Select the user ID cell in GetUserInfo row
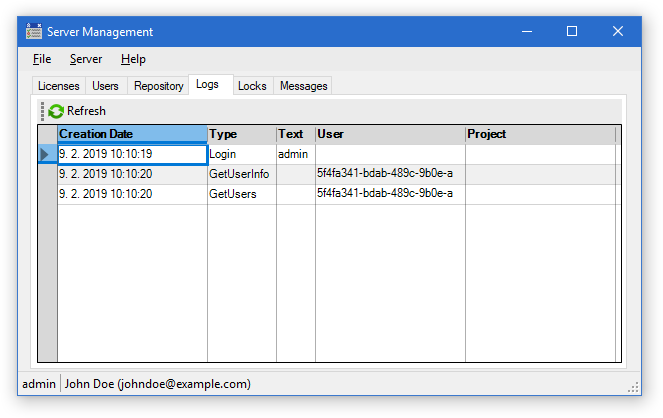 coord(390,174)
